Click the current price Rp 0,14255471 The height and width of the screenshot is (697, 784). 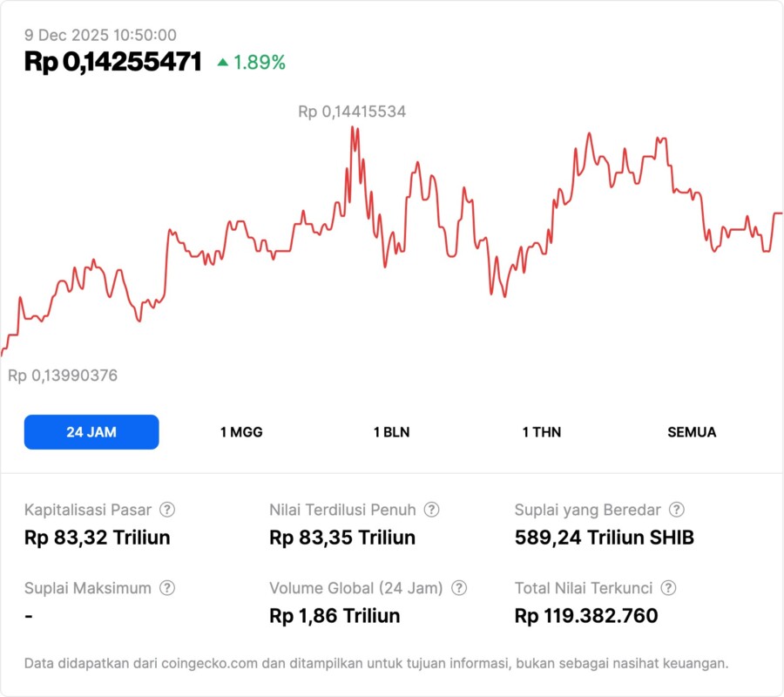coord(113,62)
